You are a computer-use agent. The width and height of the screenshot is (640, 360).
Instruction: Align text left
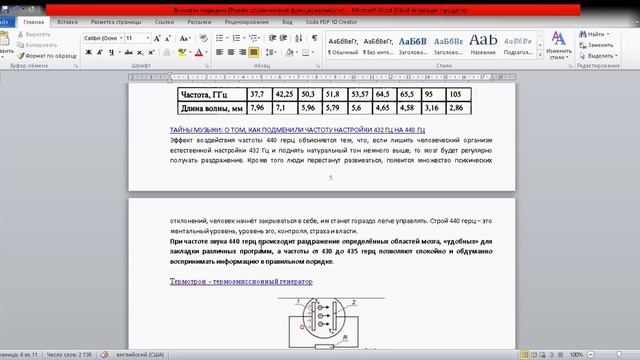[220, 52]
